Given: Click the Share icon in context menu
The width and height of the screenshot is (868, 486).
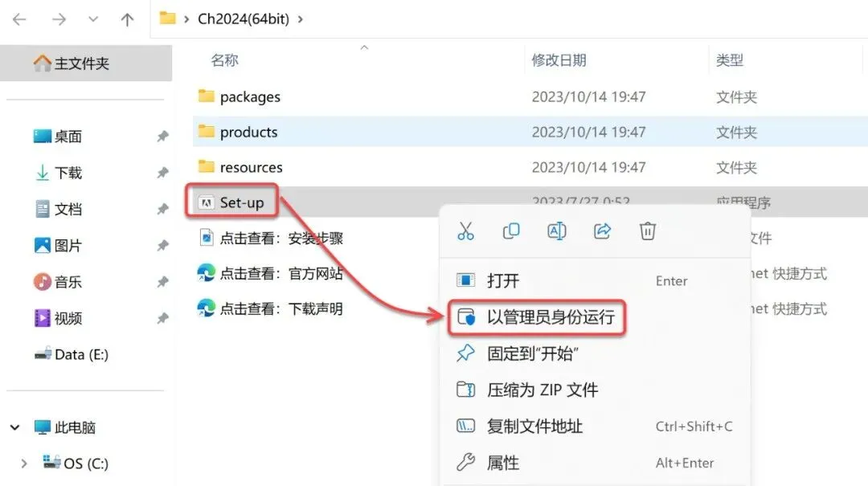Looking at the screenshot, I should [602, 231].
